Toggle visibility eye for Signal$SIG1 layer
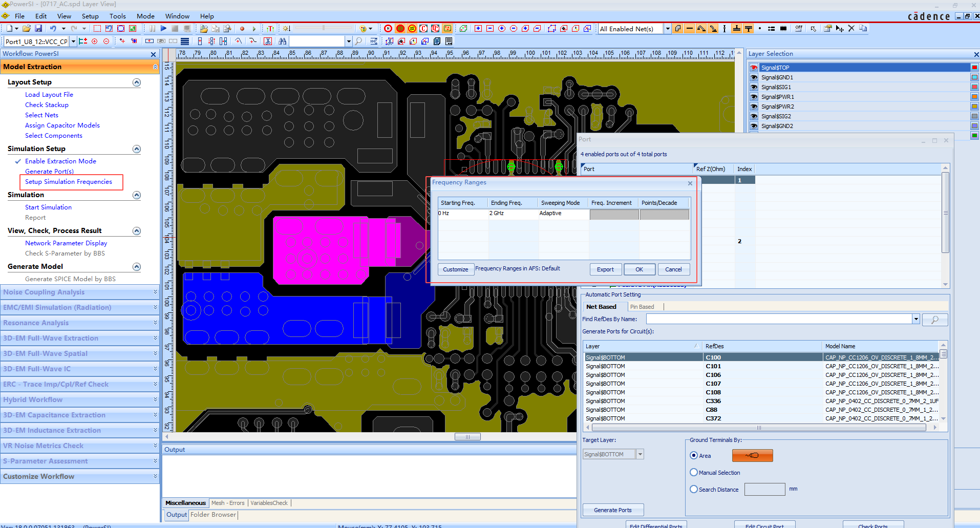This screenshot has height=528, width=980. [x=754, y=87]
